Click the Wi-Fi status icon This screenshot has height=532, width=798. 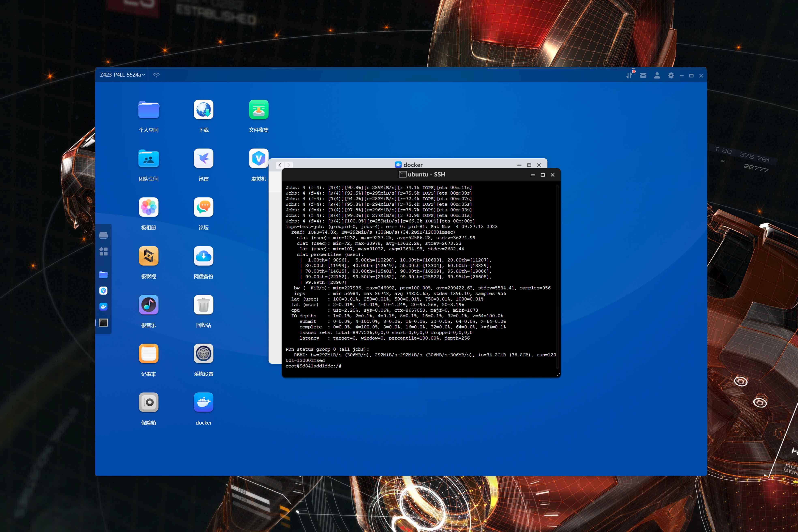156,75
